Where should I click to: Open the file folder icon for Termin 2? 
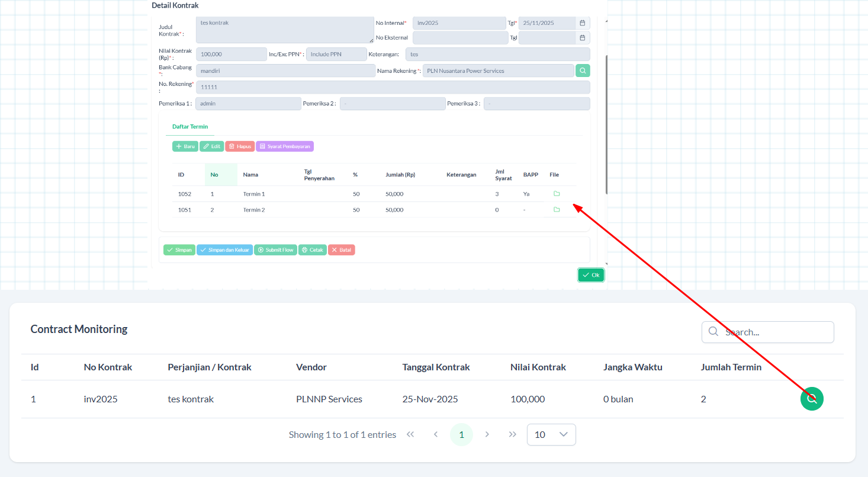tap(557, 210)
